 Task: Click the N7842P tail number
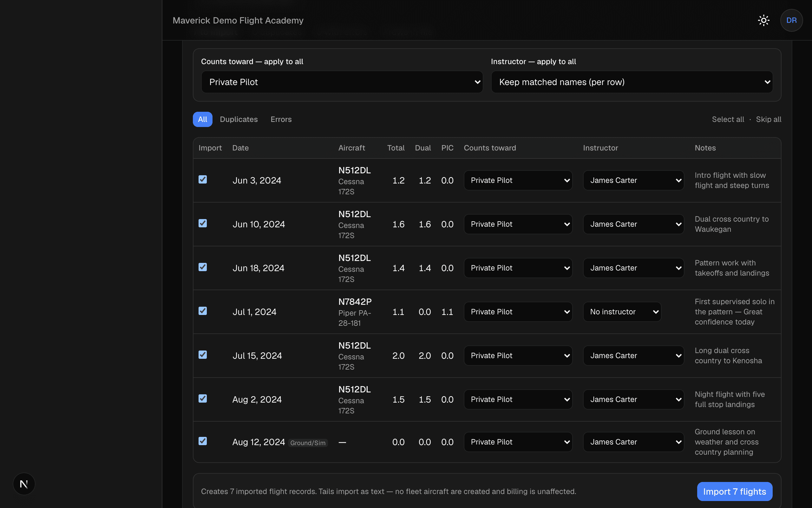355,302
